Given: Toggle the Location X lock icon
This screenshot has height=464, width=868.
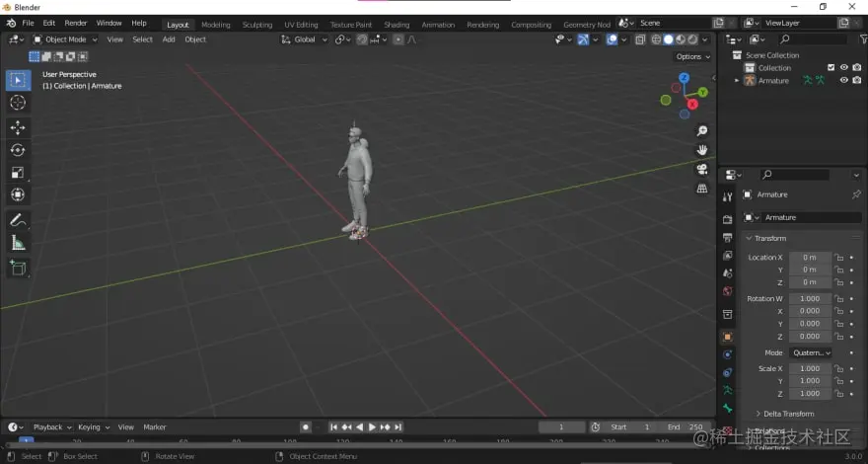Looking at the screenshot, I should (839, 258).
